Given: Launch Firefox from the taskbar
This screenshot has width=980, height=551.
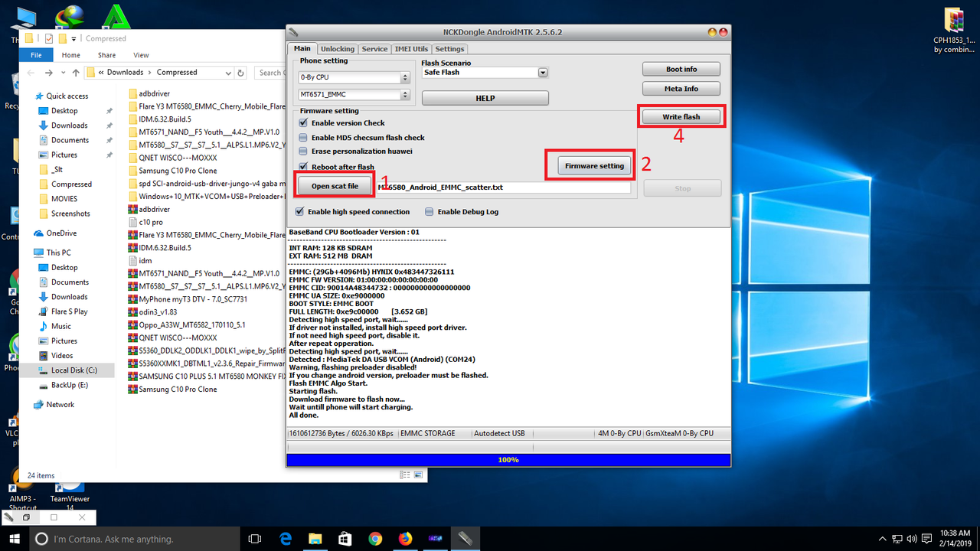Looking at the screenshot, I should [x=405, y=538].
